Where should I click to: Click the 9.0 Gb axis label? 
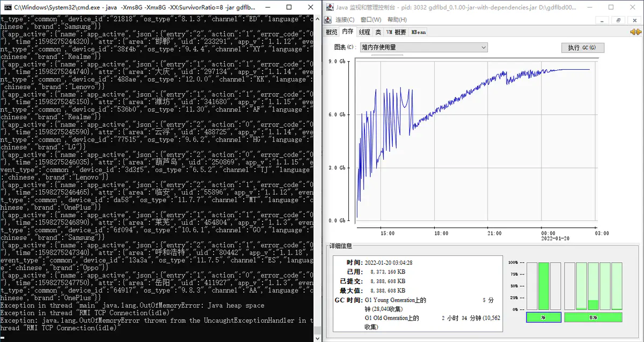tap(336, 62)
